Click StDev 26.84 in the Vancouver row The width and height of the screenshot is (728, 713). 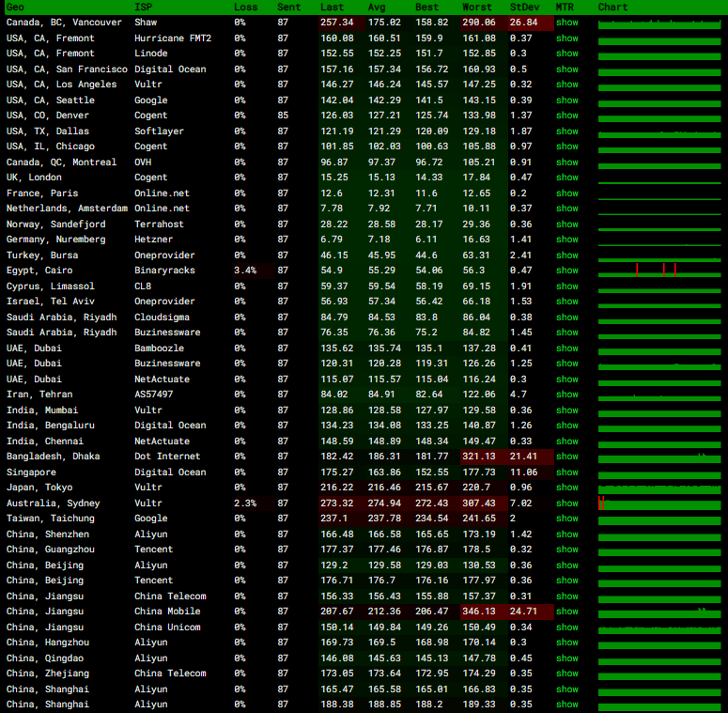tap(524, 23)
